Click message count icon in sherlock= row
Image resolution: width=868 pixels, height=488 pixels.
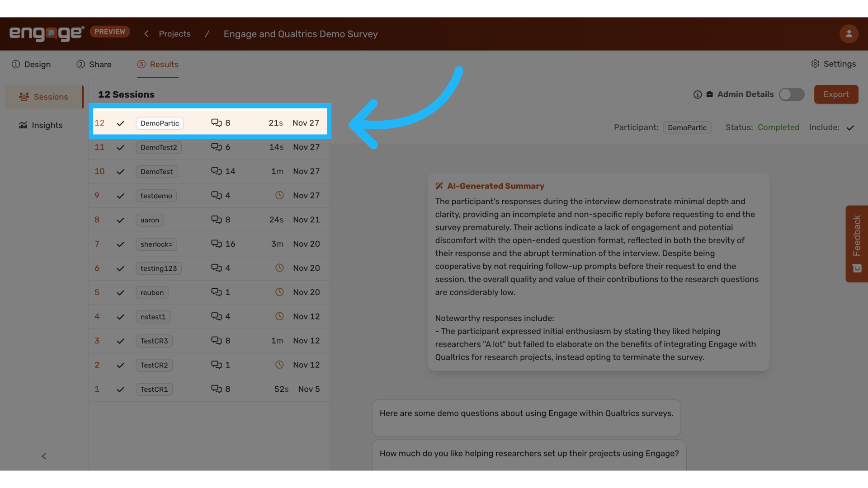click(x=217, y=244)
